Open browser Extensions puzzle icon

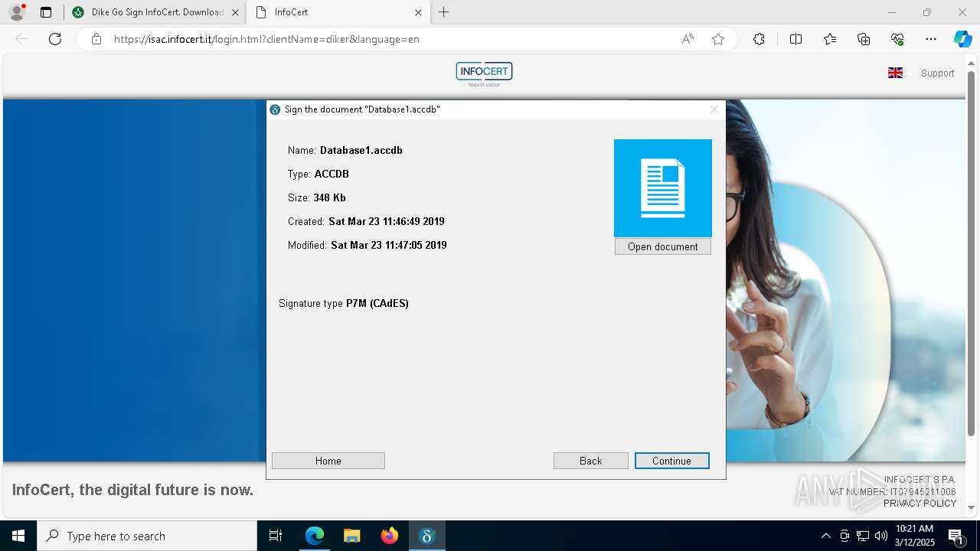[759, 39]
